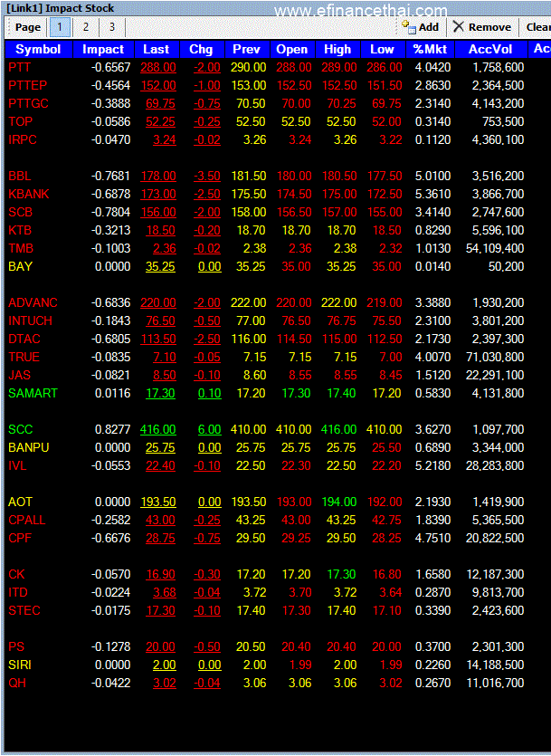Select the PTT symbol row
This screenshot has width=551, height=756.
coord(266,68)
